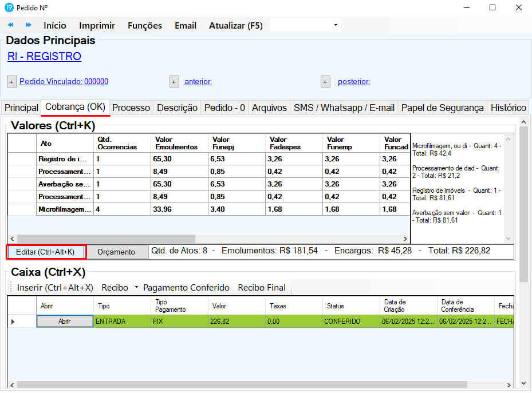The height and width of the screenshot is (393, 532).
Task: Open the toolbar combo box dropdown
Action: pos(336,25)
